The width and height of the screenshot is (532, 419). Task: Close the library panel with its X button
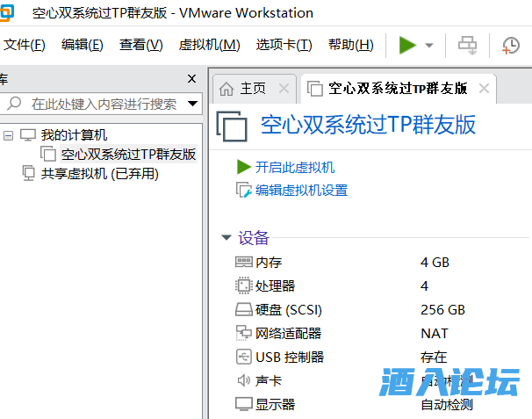[191, 79]
